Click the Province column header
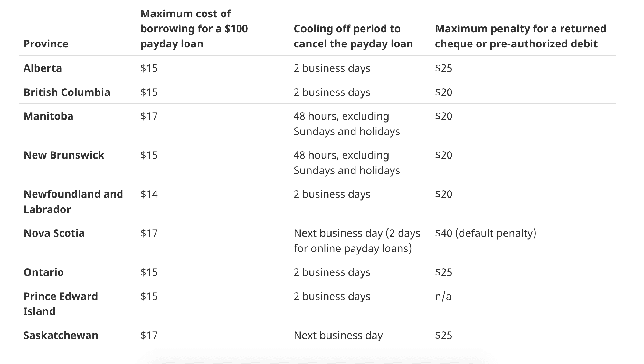Image resolution: width=644 pixels, height=364 pixels. point(46,44)
